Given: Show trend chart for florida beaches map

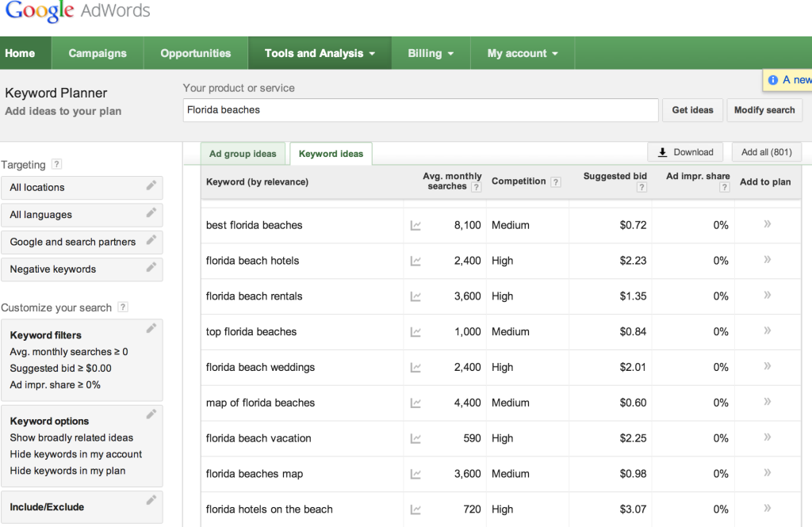Looking at the screenshot, I should [x=416, y=474].
